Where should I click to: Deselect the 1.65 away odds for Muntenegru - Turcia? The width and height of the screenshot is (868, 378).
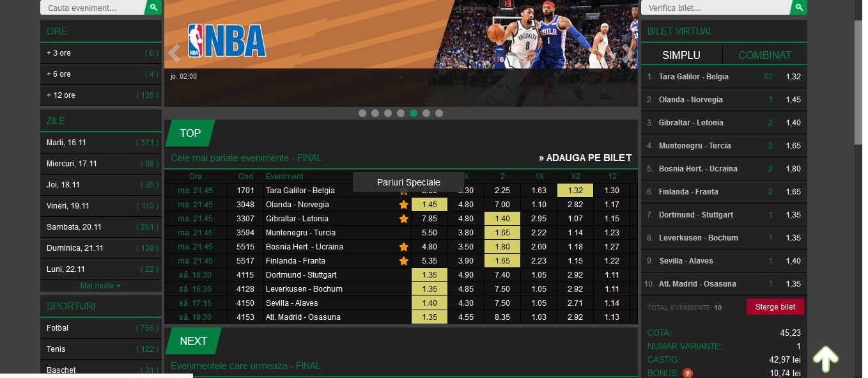point(502,233)
